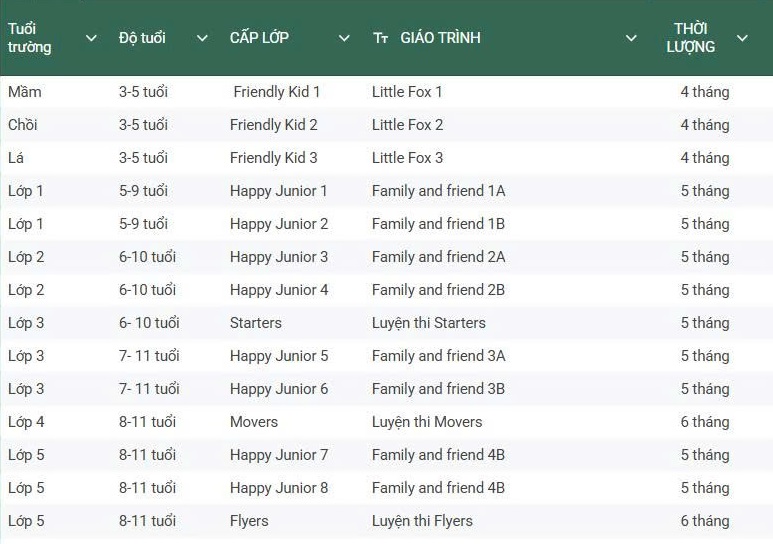Click '8-11 tuổi' in the Movers row
Image resolution: width=773 pixels, height=544 pixels.
(x=147, y=422)
